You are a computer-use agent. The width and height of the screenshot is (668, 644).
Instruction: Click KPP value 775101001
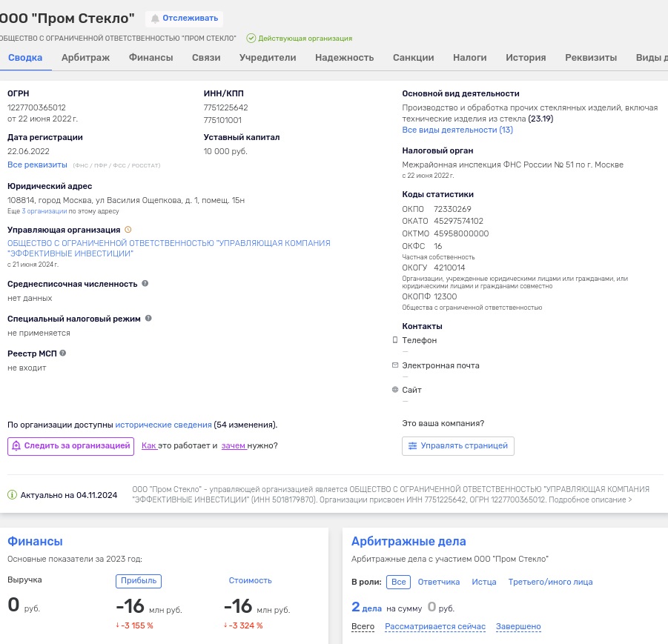coord(222,120)
